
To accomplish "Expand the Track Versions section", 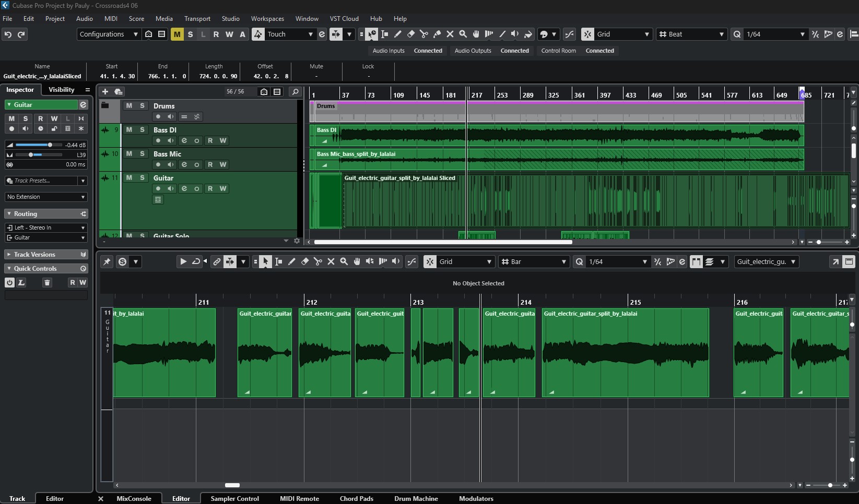I will (x=9, y=254).
